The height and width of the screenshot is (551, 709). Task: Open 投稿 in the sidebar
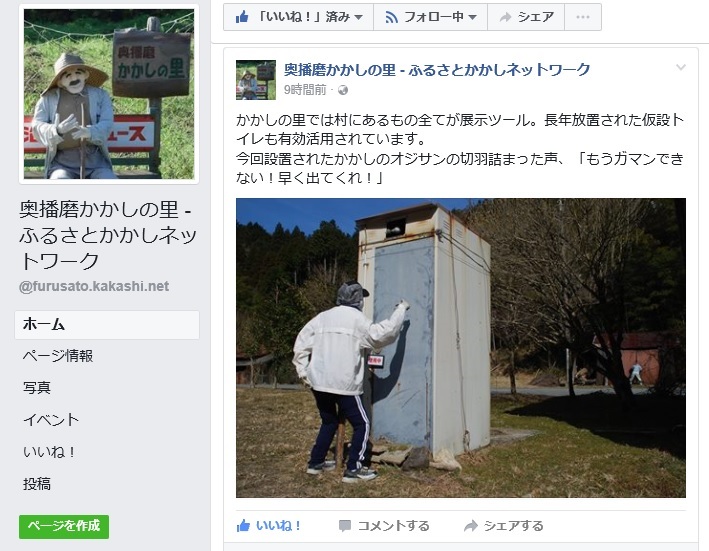(x=37, y=484)
